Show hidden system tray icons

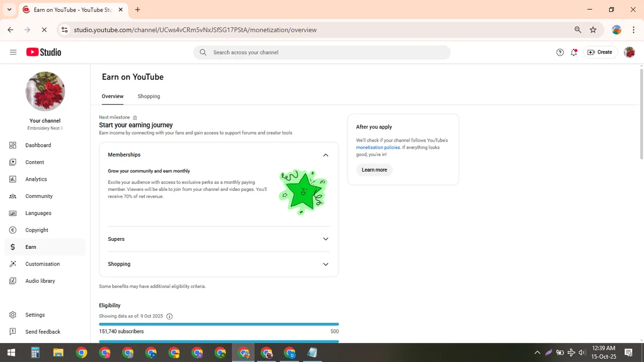tap(537, 352)
